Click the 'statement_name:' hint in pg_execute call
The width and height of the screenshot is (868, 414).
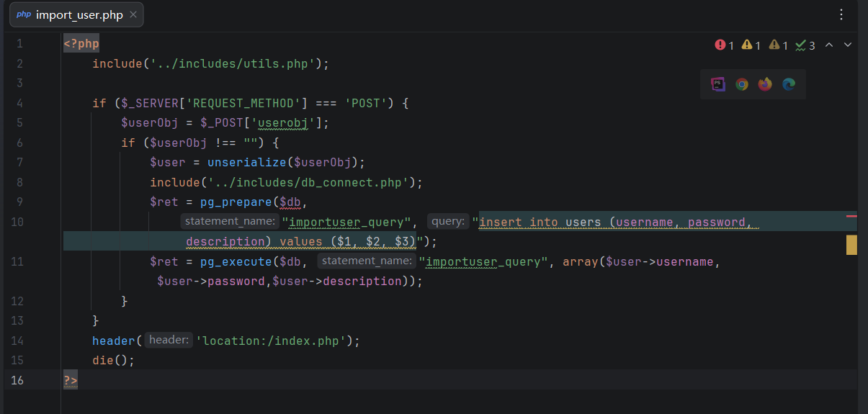tap(366, 261)
